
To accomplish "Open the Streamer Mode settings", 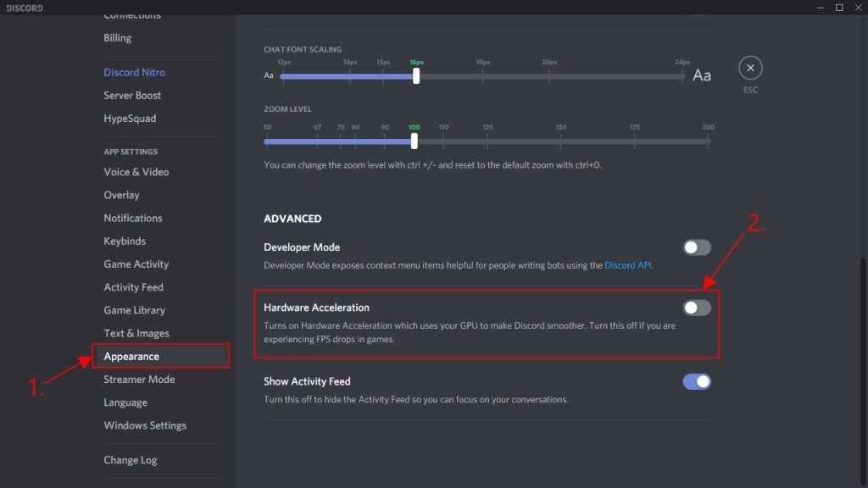I will (x=139, y=380).
